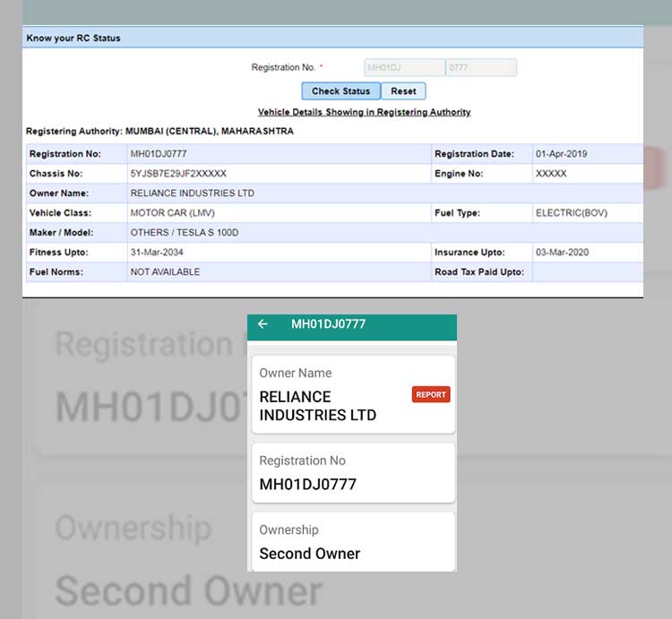This screenshot has height=619, width=672.
Task: Click the Know your RC Status header bar
Action: 332,38
